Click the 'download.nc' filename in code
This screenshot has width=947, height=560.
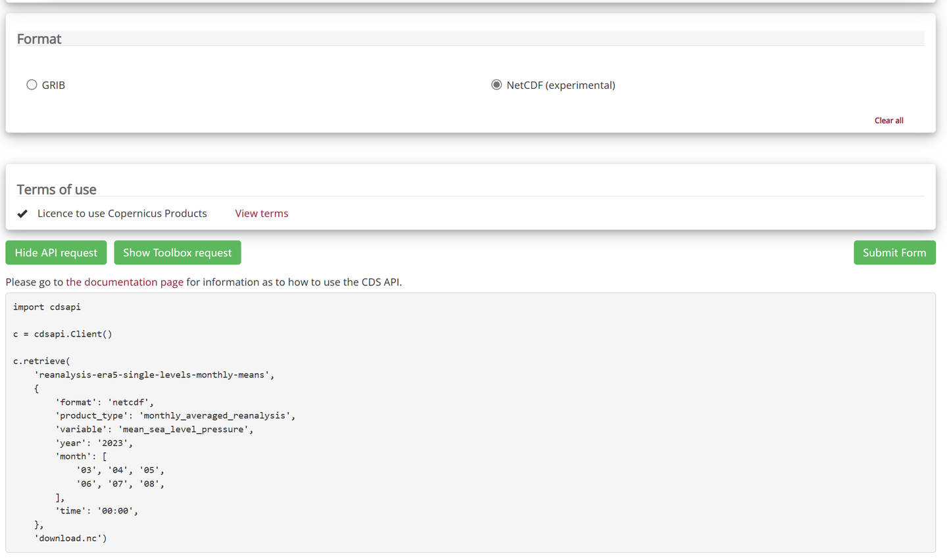click(70, 538)
